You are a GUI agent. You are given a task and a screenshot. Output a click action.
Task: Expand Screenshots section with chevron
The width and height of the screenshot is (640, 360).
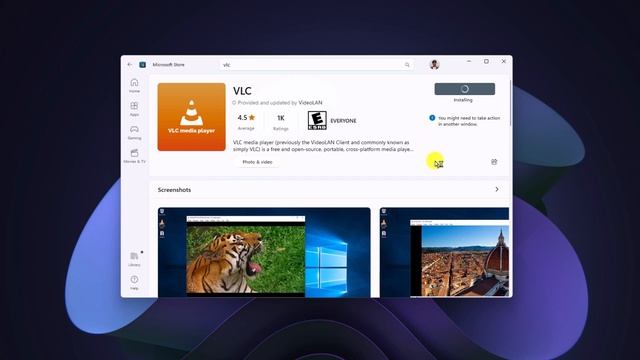497,189
